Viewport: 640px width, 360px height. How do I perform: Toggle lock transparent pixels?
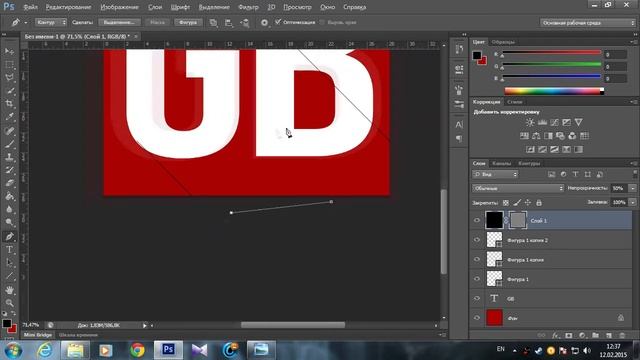click(506, 202)
